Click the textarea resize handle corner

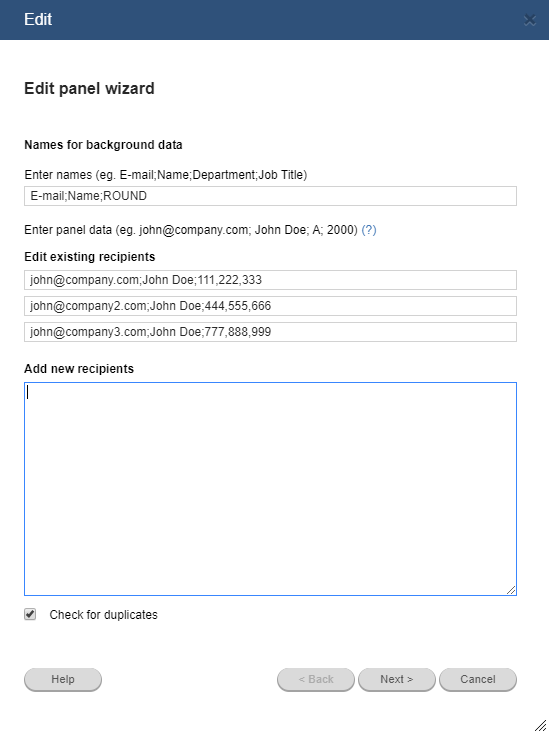pyautogui.click(x=511, y=590)
